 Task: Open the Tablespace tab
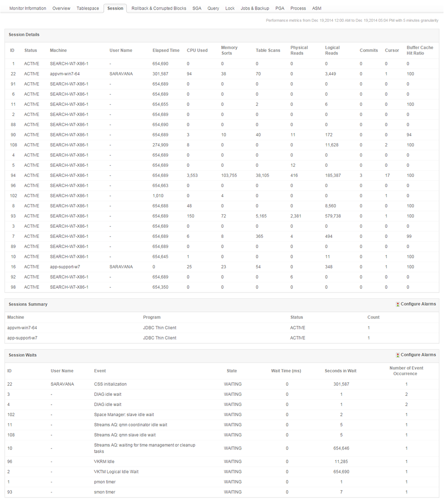pos(88,8)
